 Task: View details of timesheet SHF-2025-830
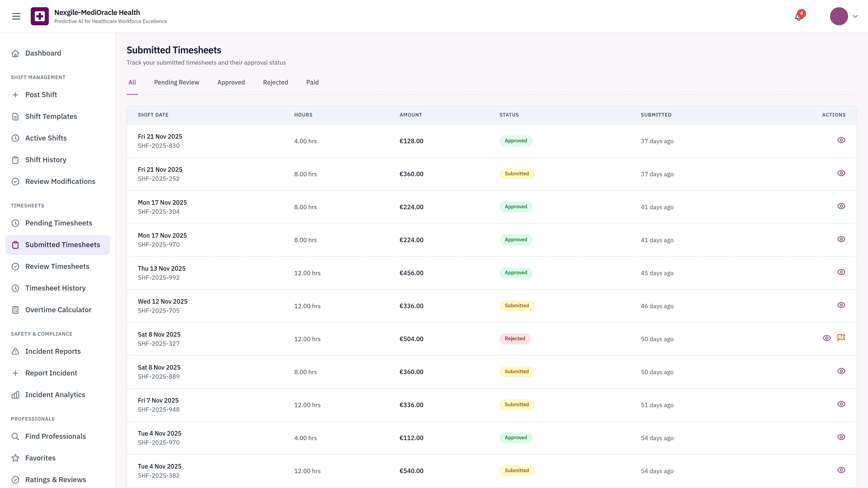tap(841, 140)
